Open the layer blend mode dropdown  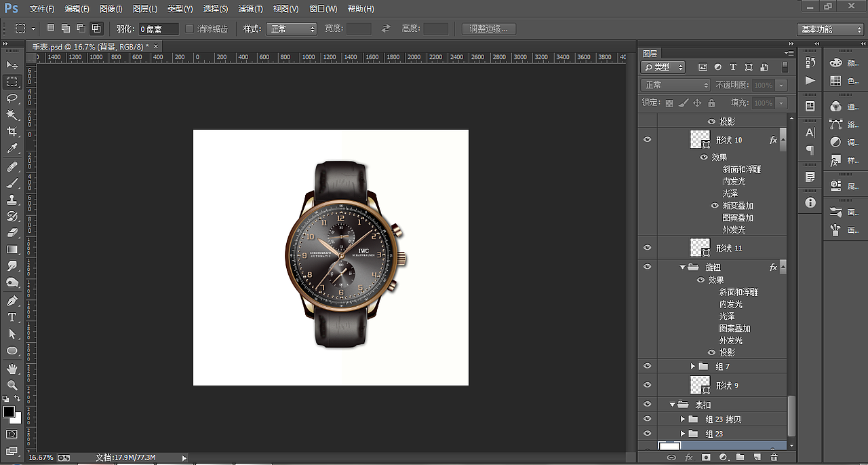pos(675,85)
